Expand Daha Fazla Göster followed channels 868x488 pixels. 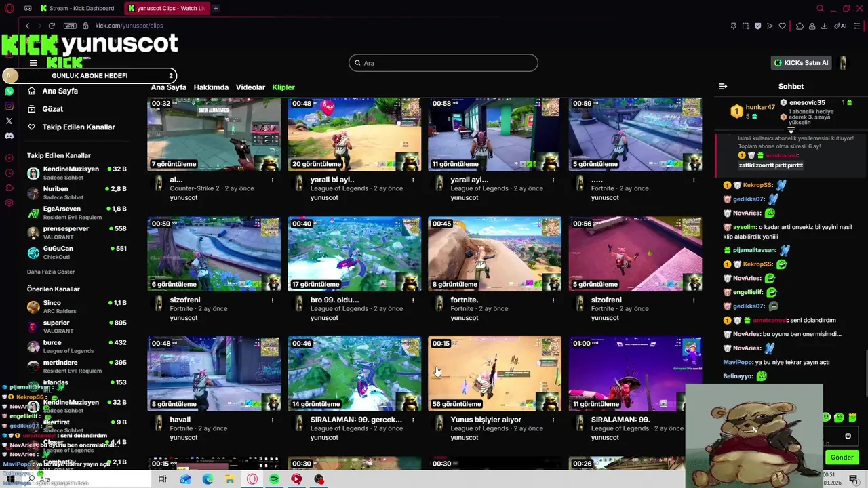[x=51, y=272]
